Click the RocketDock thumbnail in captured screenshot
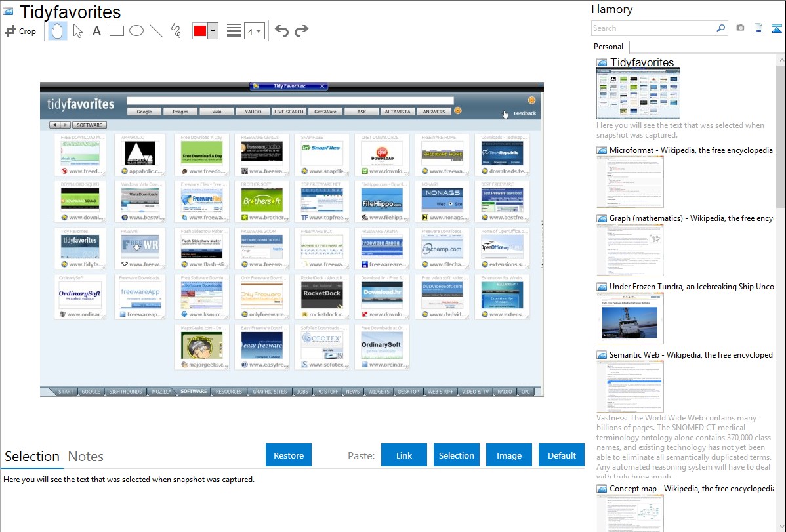 (322, 295)
